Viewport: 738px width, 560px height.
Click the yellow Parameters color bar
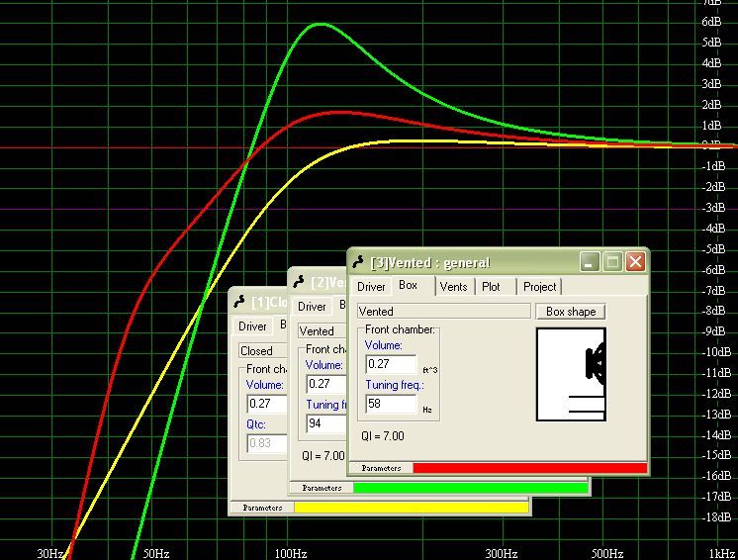412,508
